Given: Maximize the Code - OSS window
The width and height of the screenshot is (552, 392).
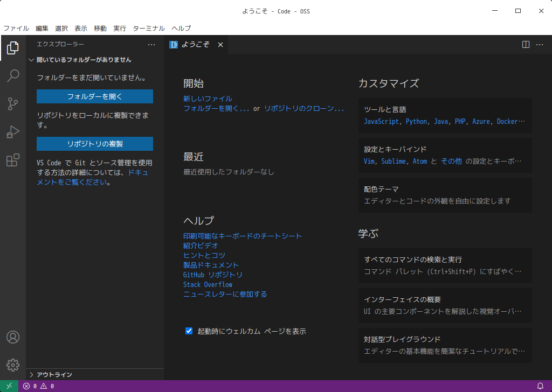Looking at the screenshot, I should 518,11.
